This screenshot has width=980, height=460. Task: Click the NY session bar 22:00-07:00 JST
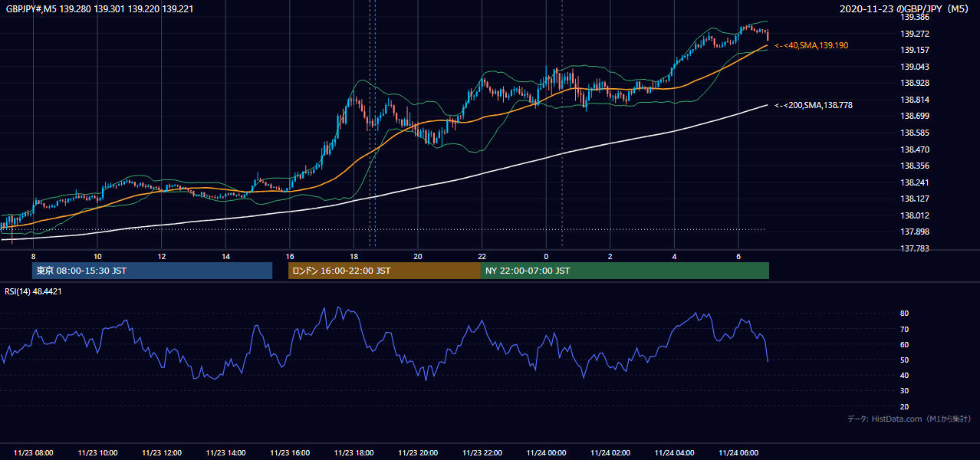(x=625, y=271)
